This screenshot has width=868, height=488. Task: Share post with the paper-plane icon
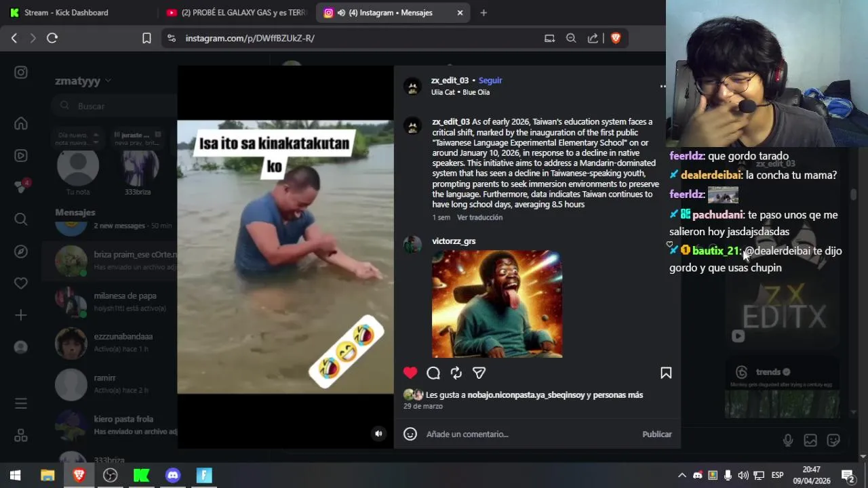click(479, 373)
